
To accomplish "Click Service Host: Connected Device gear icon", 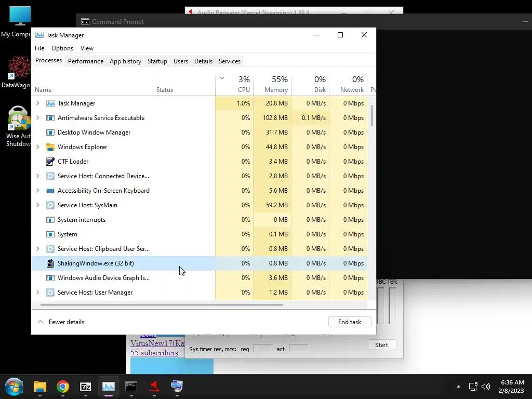I will (50, 176).
